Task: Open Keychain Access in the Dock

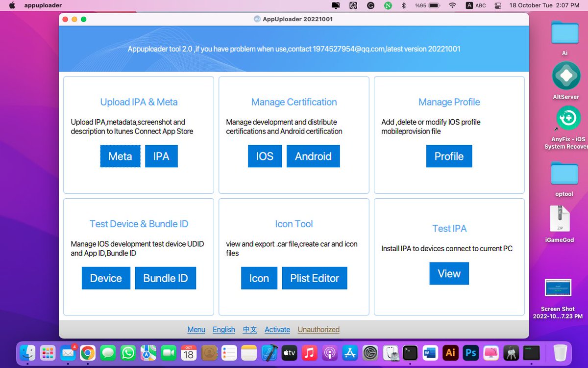Action: pyautogui.click(x=511, y=352)
